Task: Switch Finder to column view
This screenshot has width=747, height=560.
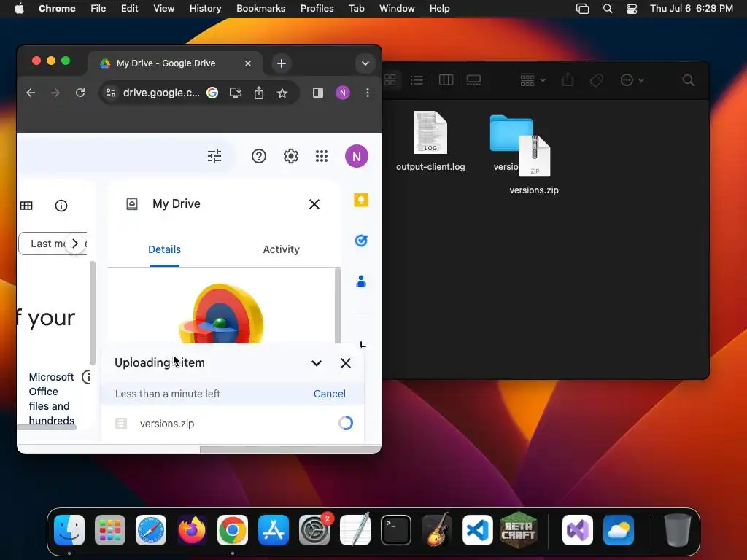Action: tap(446, 80)
